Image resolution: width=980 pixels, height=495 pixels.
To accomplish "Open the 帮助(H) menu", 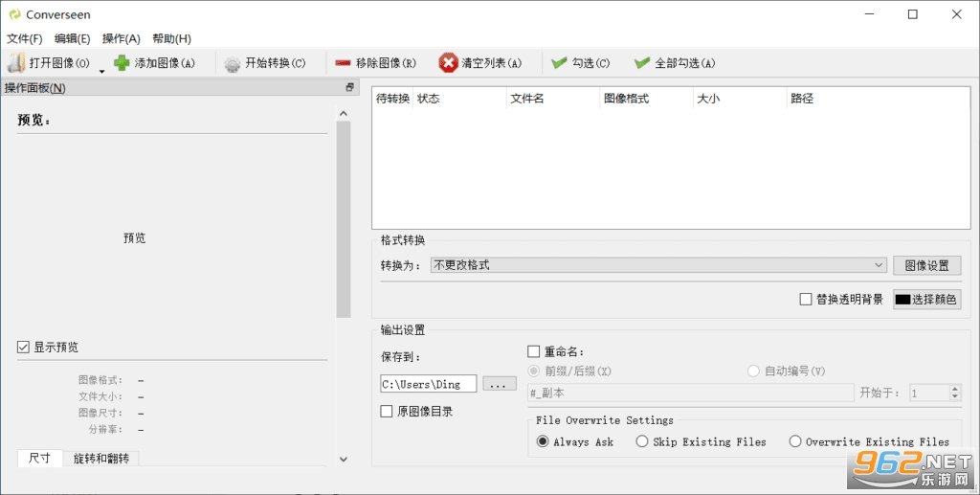I will pyautogui.click(x=172, y=38).
